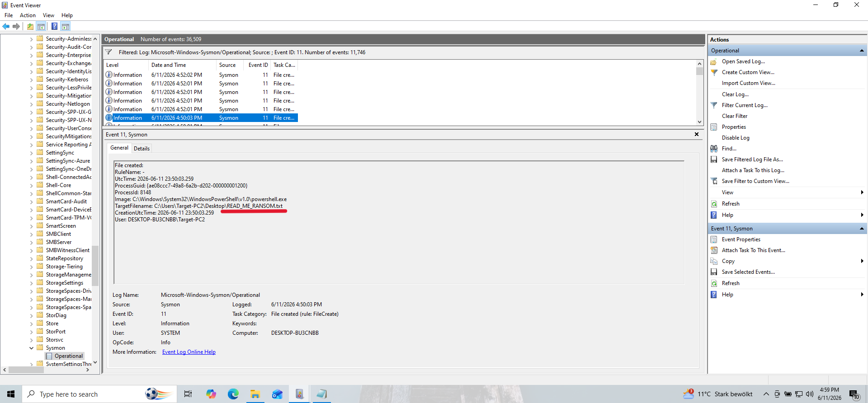Click Refresh under Event 11, Sysmon section
Image resolution: width=868 pixels, height=403 pixels.
(x=731, y=283)
